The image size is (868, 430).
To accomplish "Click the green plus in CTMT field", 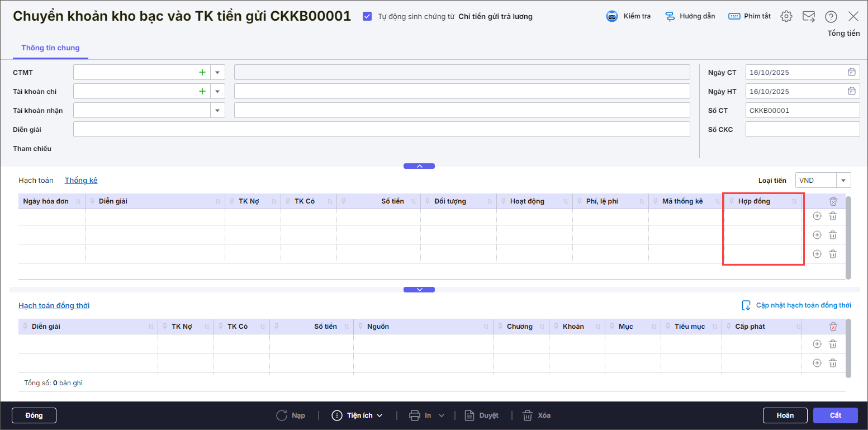I will [202, 72].
